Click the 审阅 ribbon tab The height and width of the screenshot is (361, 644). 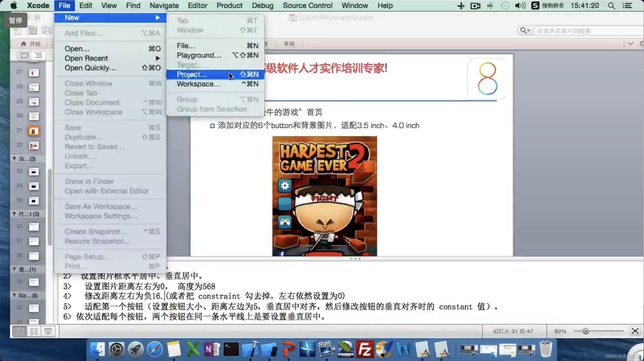point(289,44)
